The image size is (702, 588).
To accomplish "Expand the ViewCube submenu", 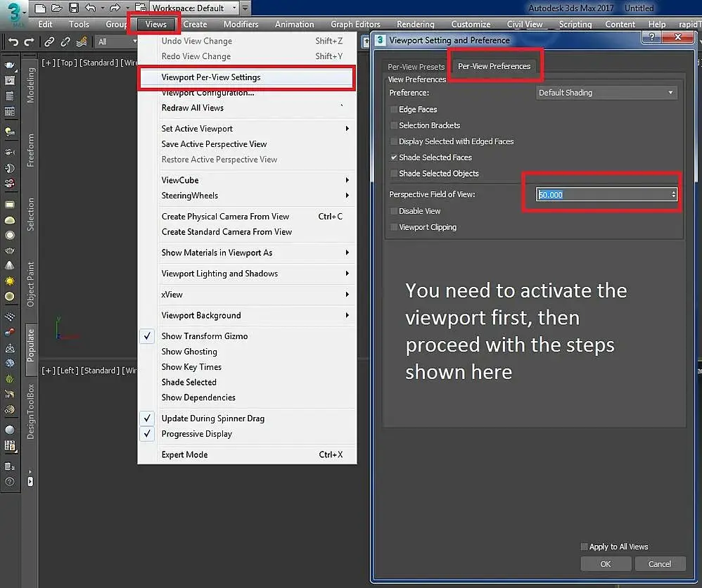I will 247,180.
